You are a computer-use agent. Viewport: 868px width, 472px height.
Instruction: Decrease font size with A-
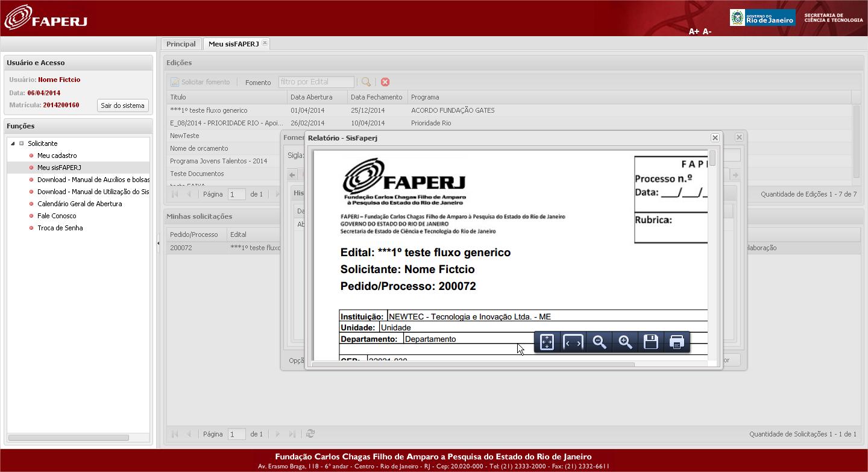(x=707, y=31)
